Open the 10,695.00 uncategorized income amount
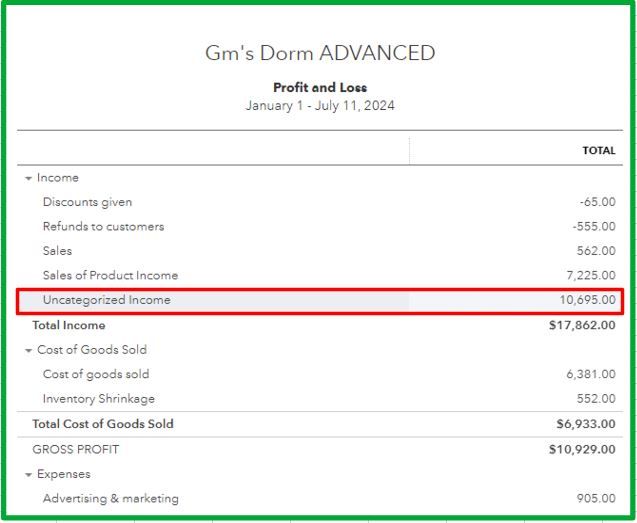The height and width of the screenshot is (523, 637). click(587, 300)
